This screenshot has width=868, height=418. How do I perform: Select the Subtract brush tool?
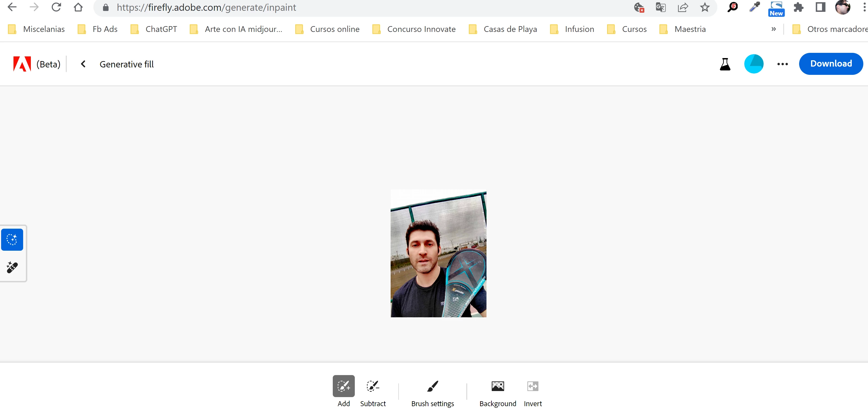(373, 386)
